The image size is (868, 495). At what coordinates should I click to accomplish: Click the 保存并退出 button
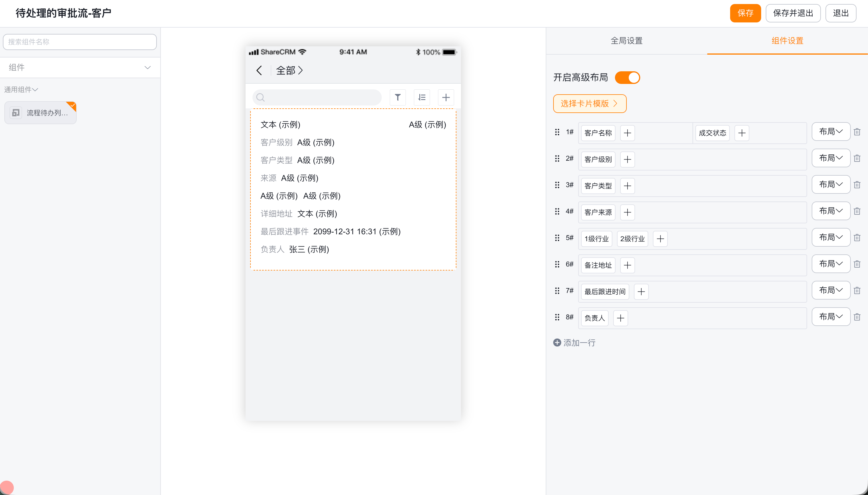click(x=793, y=13)
